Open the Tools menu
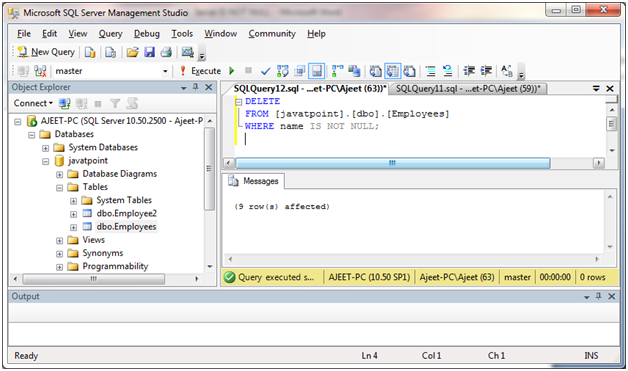The height and width of the screenshot is (371, 628). pos(182,34)
